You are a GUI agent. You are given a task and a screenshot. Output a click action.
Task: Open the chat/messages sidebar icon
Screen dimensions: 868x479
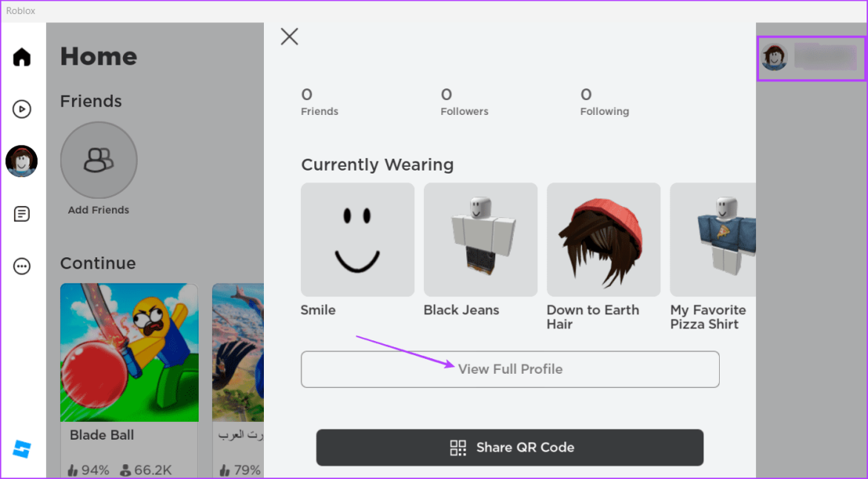22,214
